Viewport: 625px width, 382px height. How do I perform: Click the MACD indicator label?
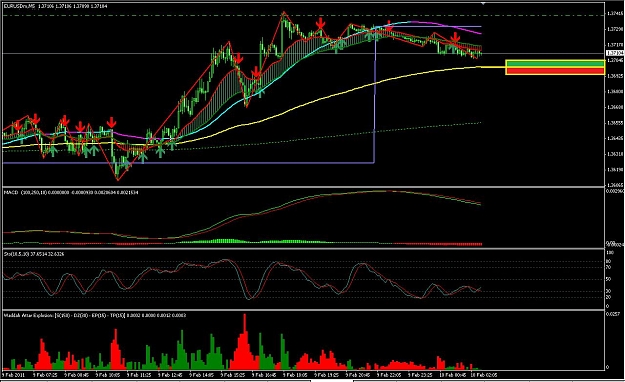click(71, 193)
